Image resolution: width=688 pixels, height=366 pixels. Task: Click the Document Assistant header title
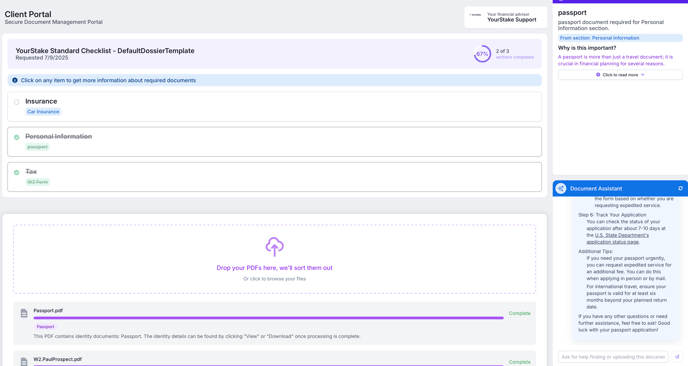click(x=596, y=188)
